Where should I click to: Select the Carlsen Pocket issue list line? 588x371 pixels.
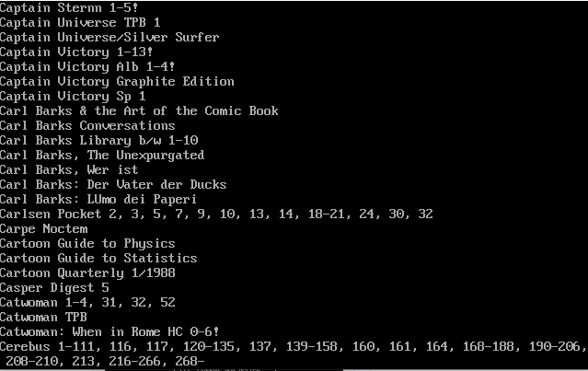point(216,214)
